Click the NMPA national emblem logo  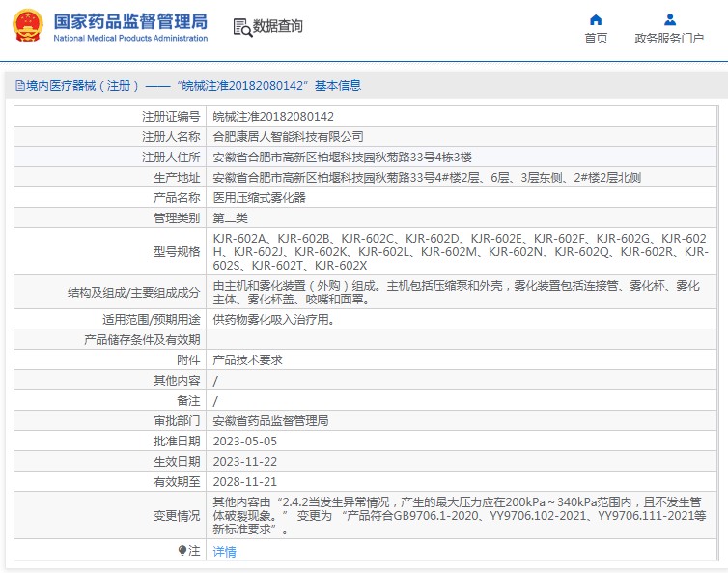point(27,27)
